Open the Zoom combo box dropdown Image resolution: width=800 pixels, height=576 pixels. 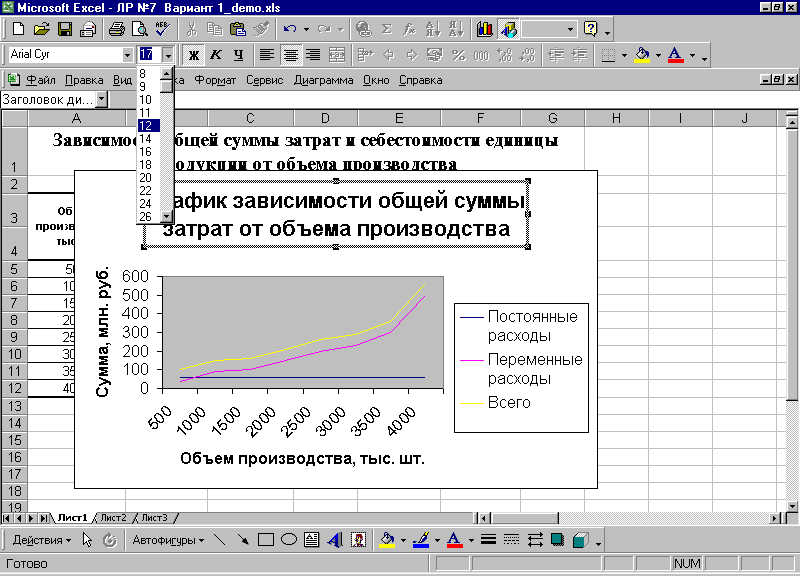click(570, 29)
